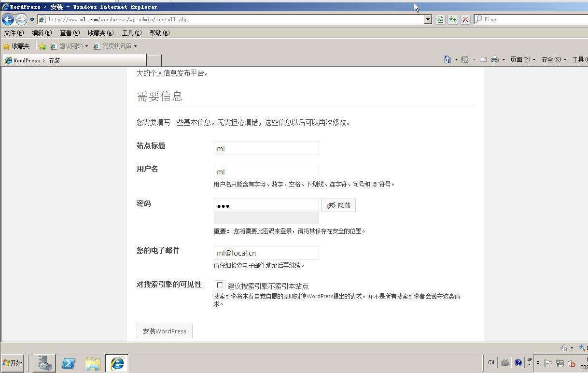Viewport: 588px width, 373px height.
Task: Open the 编辑(E) menu
Action: (x=42, y=33)
